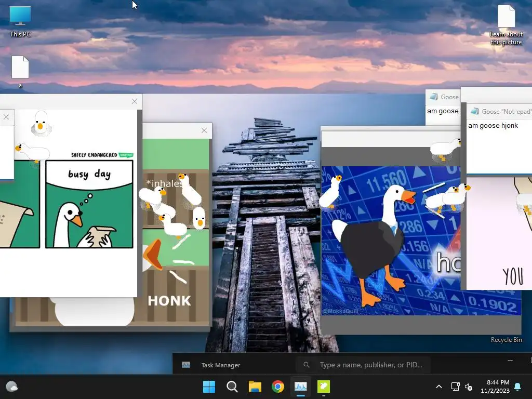The width and height of the screenshot is (532, 399).
Task: Open the Windows Start menu
Action: [x=209, y=387]
